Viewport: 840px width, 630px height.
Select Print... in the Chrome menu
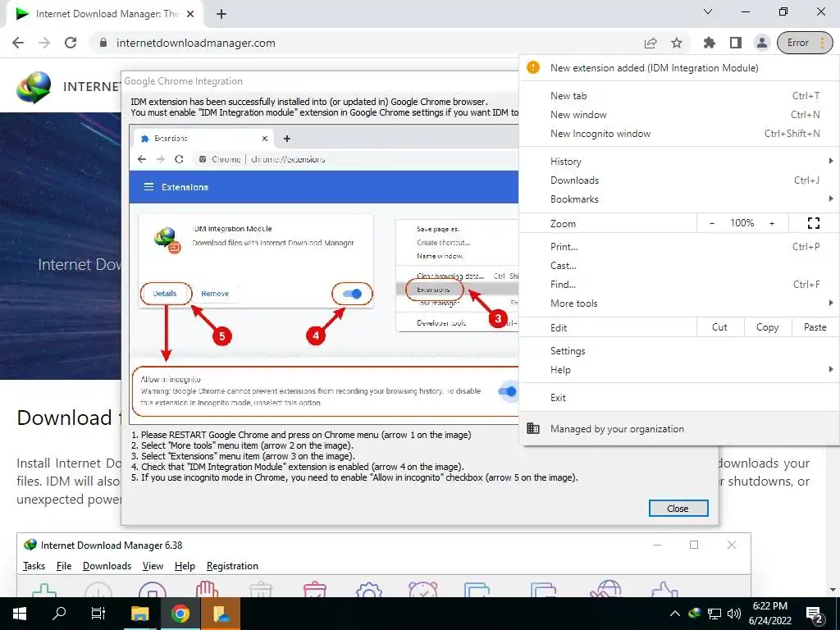pos(679,247)
